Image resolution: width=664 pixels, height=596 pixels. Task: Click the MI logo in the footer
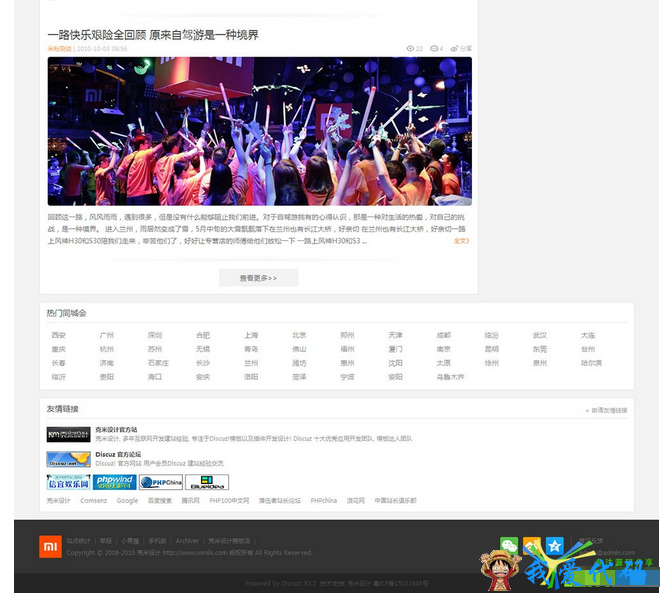coord(50,546)
